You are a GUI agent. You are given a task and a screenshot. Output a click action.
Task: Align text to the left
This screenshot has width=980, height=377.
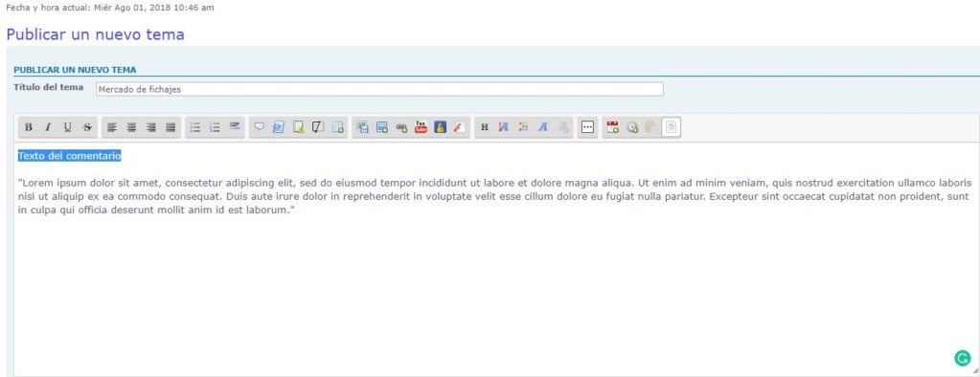point(112,127)
